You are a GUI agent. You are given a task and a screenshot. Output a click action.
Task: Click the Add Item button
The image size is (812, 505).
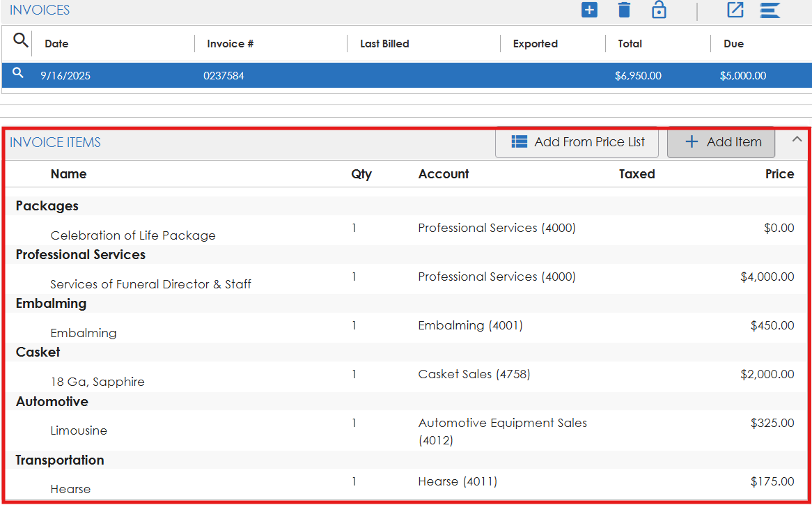(721, 142)
